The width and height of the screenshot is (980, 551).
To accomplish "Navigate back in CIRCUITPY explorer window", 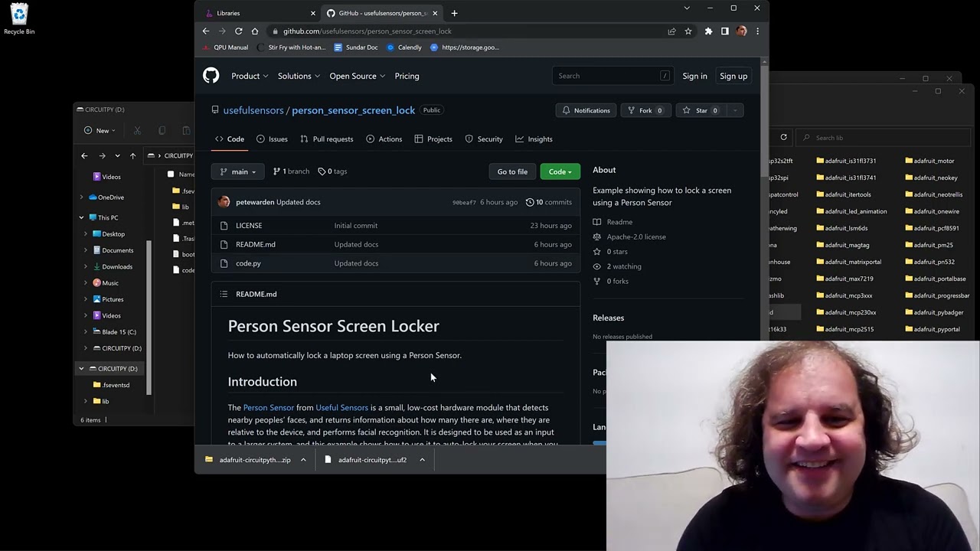I will [84, 155].
